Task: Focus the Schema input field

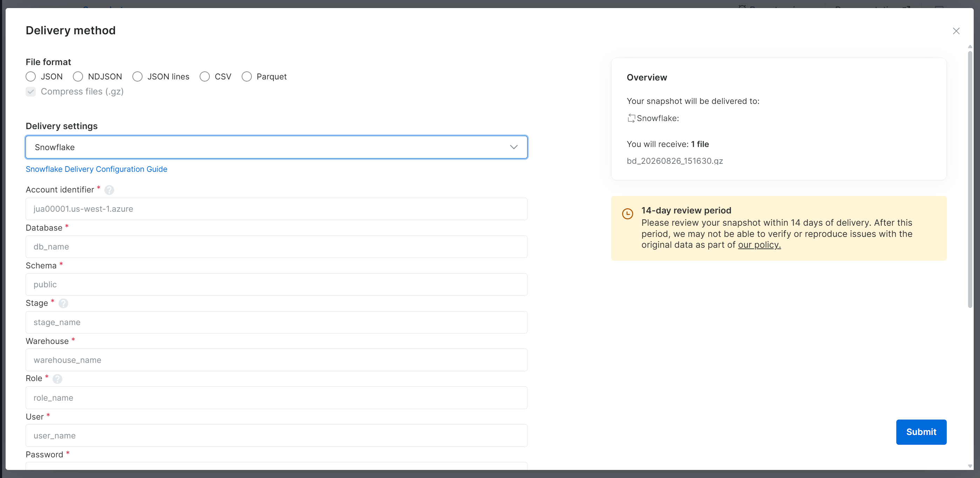Action: pyautogui.click(x=276, y=284)
